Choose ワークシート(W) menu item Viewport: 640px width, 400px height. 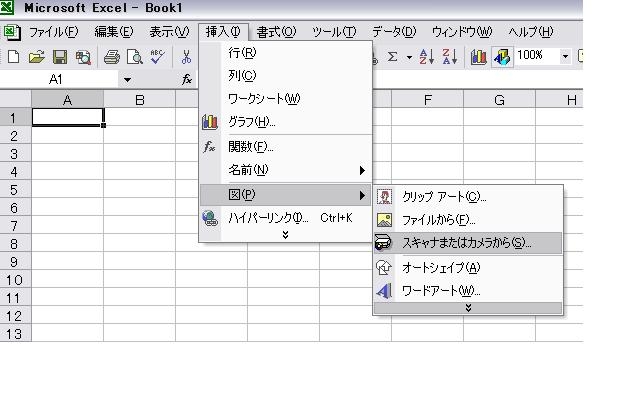286,98
